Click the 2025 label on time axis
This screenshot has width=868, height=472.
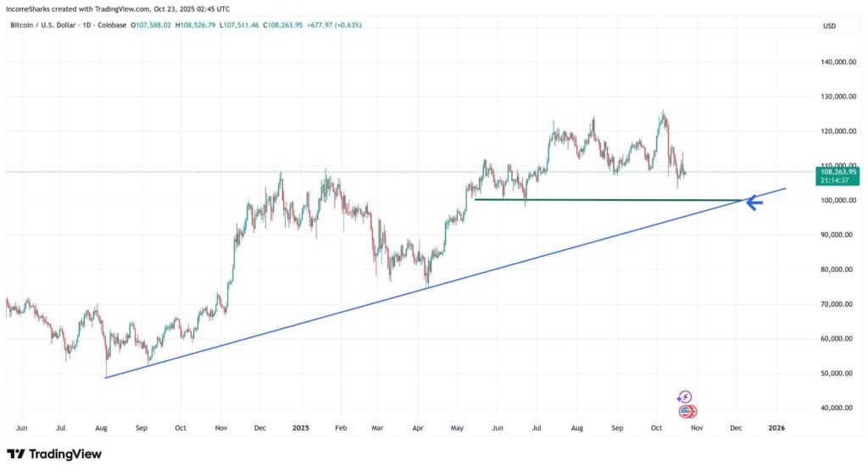(300, 429)
